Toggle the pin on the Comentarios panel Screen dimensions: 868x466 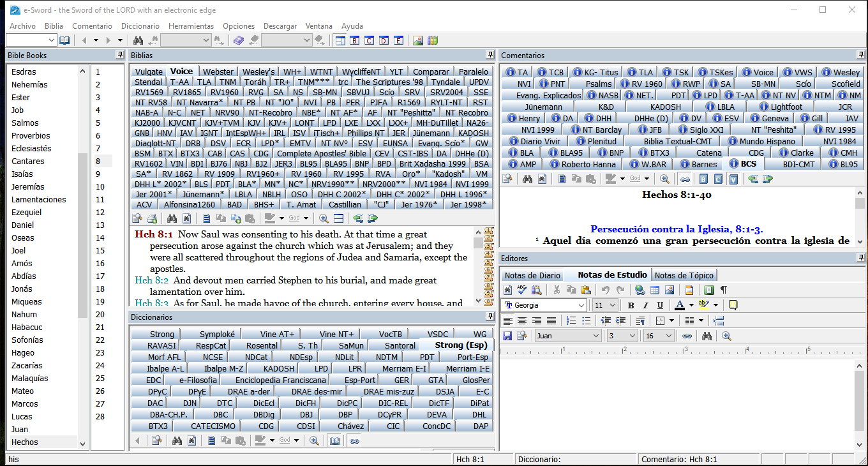click(859, 55)
